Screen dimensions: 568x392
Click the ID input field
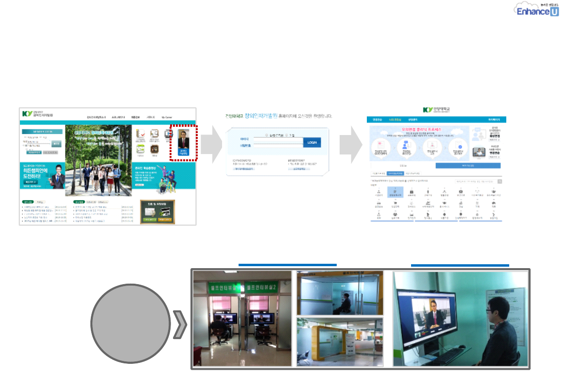click(x=279, y=139)
